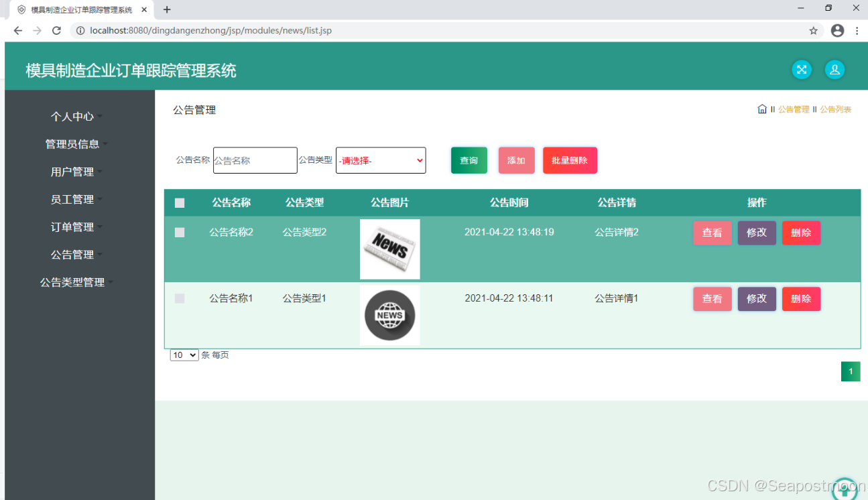Open the items-per-page dropdown showing 10
This screenshot has width=868, height=500.
tap(184, 355)
